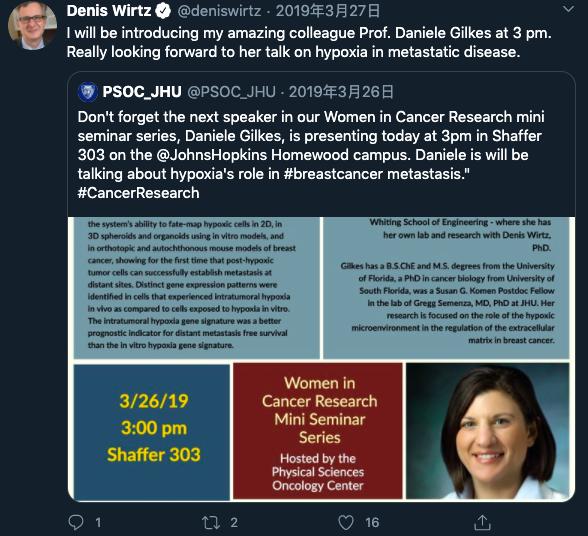Open the PSOC_JHU account name
The height and width of the screenshot is (536, 588).
pos(142,92)
